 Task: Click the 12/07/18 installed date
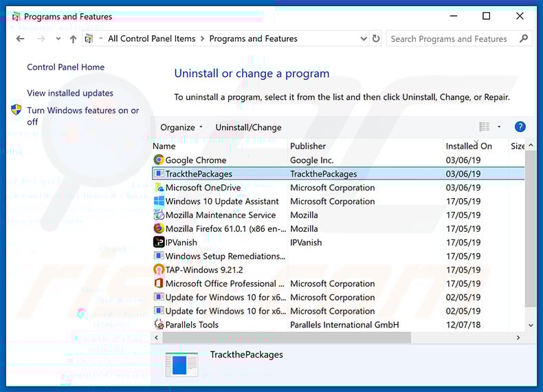(463, 325)
